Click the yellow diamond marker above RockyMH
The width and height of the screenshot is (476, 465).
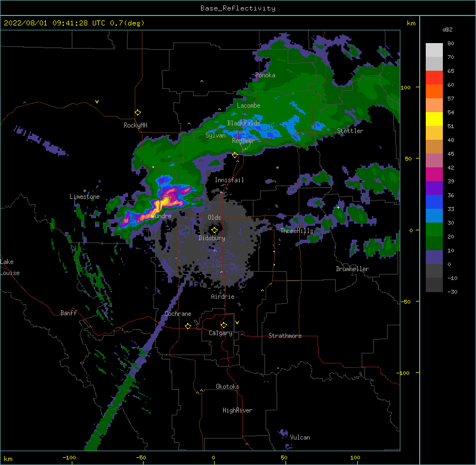(138, 113)
